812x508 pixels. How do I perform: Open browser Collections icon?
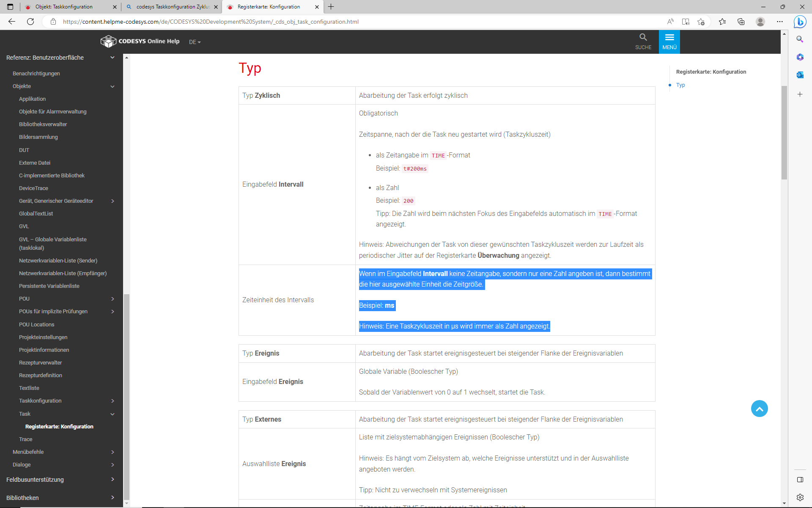(x=741, y=22)
